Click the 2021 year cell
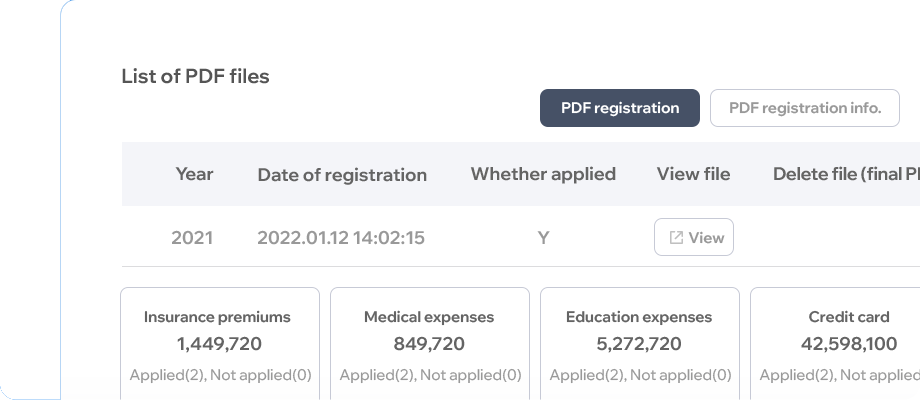The width and height of the screenshot is (920, 400). tap(192, 238)
